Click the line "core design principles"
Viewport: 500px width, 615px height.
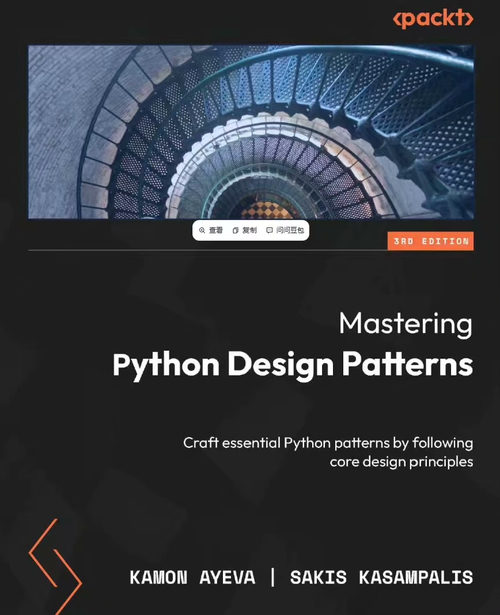(x=401, y=462)
